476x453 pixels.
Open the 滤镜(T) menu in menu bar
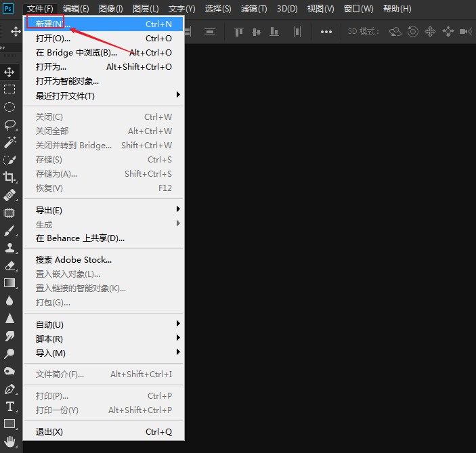point(254,9)
